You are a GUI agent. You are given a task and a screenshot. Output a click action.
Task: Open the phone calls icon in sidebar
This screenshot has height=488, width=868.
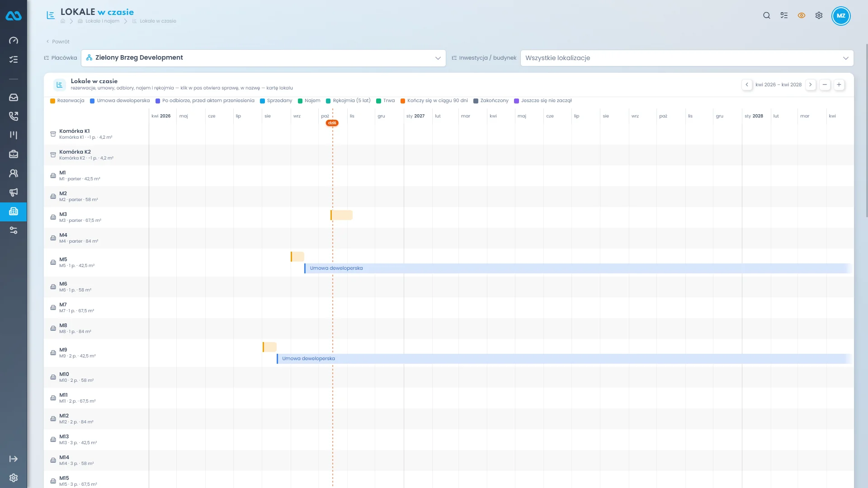point(14,117)
